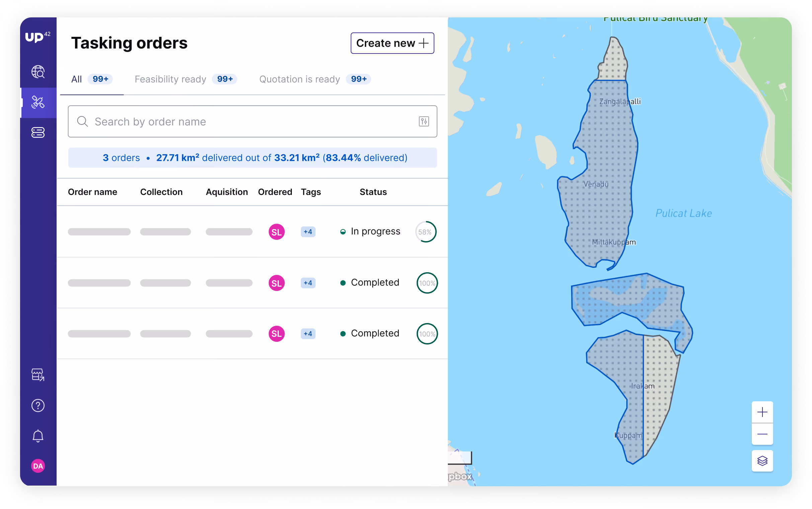812x509 pixels.
Task: Click SL avatar in the In progress row
Action: pyautogui.click(x=276, y=232)
